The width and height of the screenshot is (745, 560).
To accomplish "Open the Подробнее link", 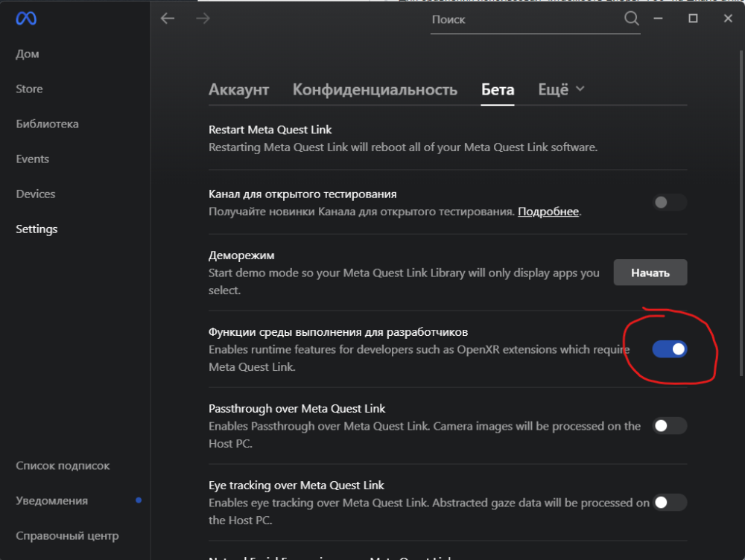I will 548,212.
